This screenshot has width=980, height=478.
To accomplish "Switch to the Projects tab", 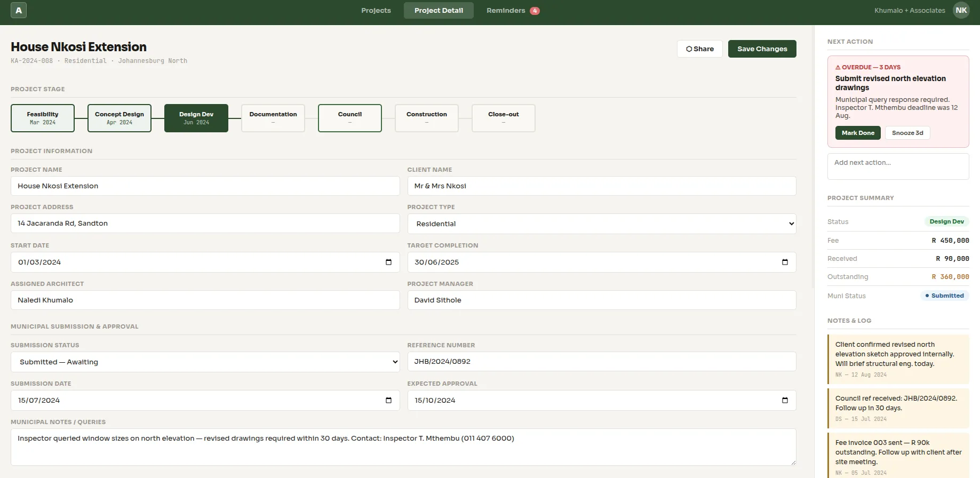I will coord(376,10).
